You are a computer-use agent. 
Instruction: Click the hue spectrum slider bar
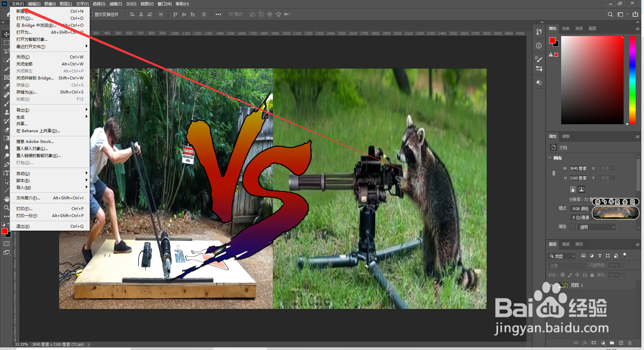pyautogui.click(x=632, y=80)
